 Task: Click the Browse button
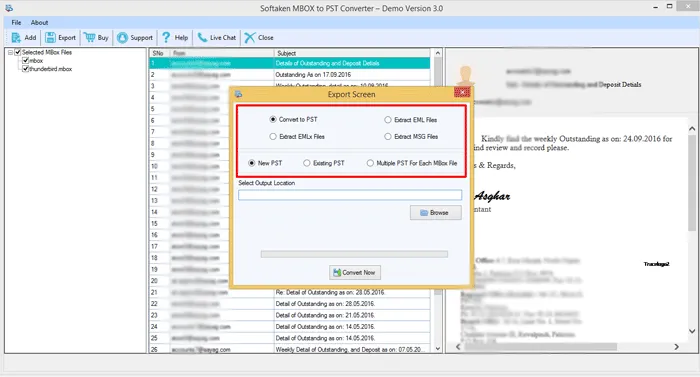click(436, 213)
